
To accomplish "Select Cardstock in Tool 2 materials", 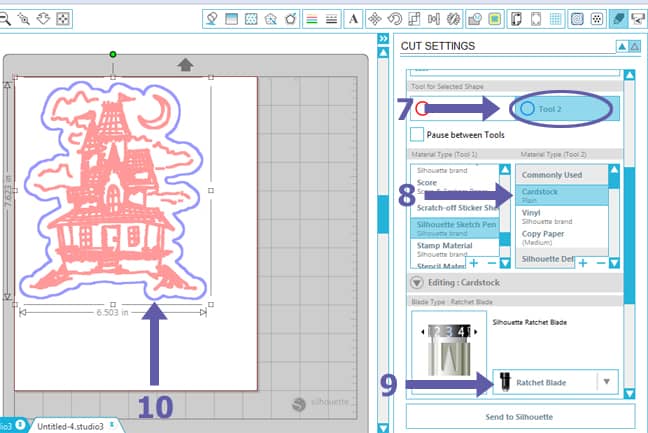I will pos(562,195).
